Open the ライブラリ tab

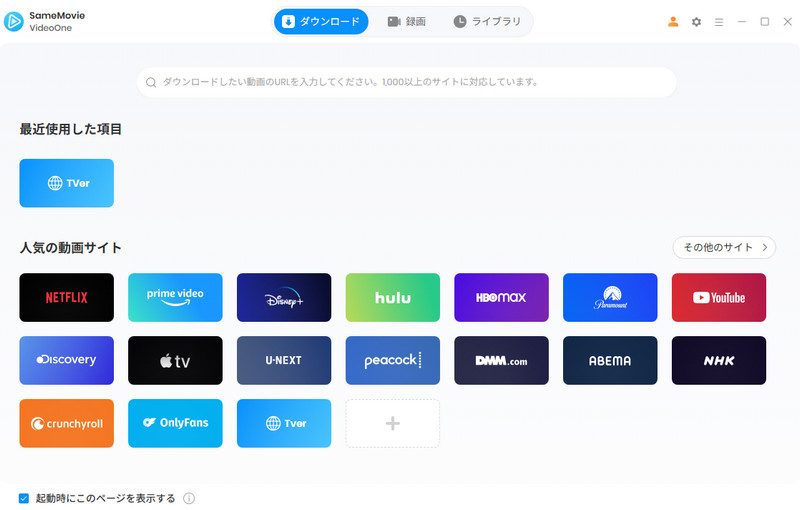[487, 21]
